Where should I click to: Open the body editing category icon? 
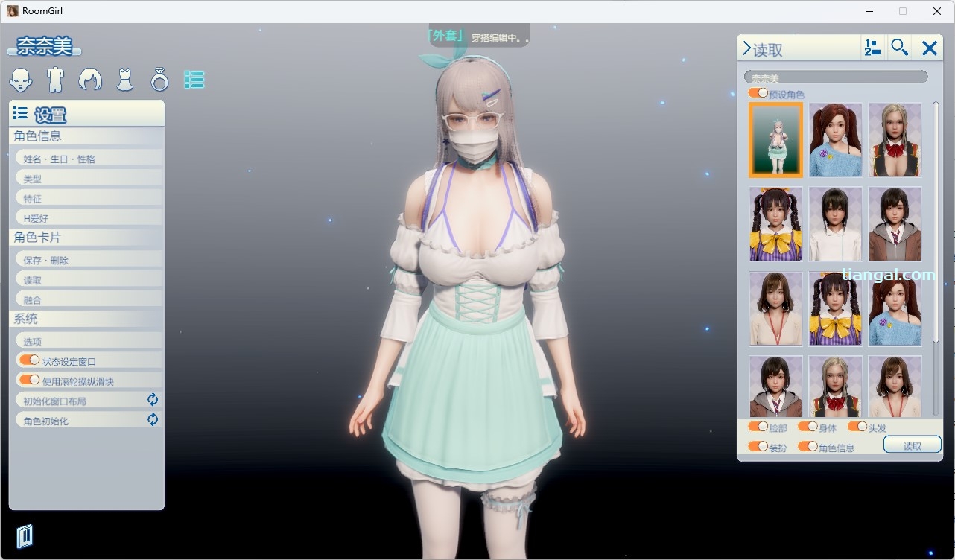55,79
